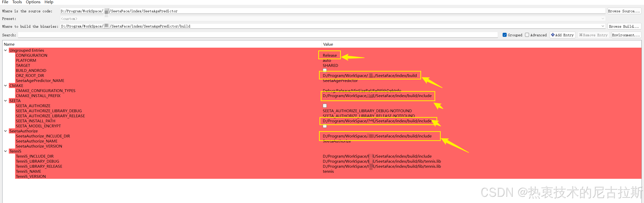Image resolution: width=644 pixels, height=203 pixels.
Task: Collapse the SeetaAuthorize group
Action: coord(6,131)
